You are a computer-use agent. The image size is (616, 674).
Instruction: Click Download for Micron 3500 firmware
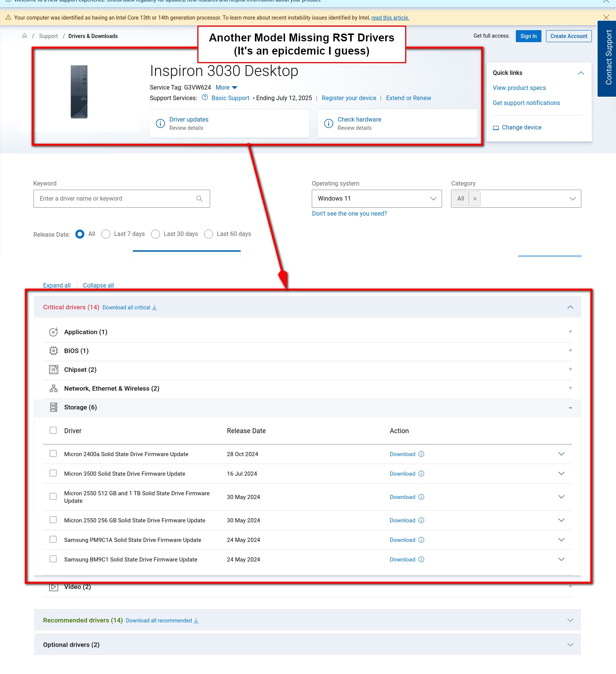402,473
